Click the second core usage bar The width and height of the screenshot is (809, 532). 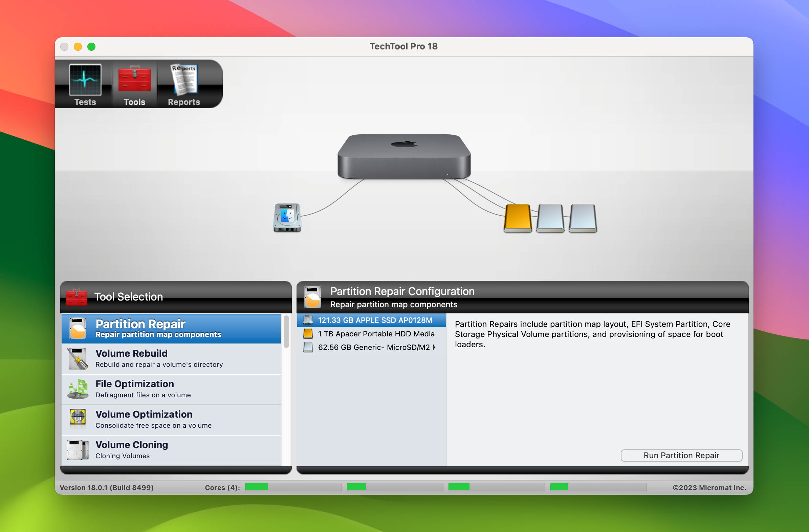point(395,487)
